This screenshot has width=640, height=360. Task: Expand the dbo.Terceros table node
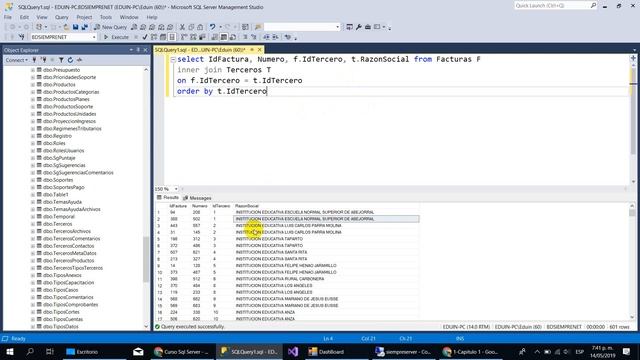pyautogui.click(x=33, y=224)
